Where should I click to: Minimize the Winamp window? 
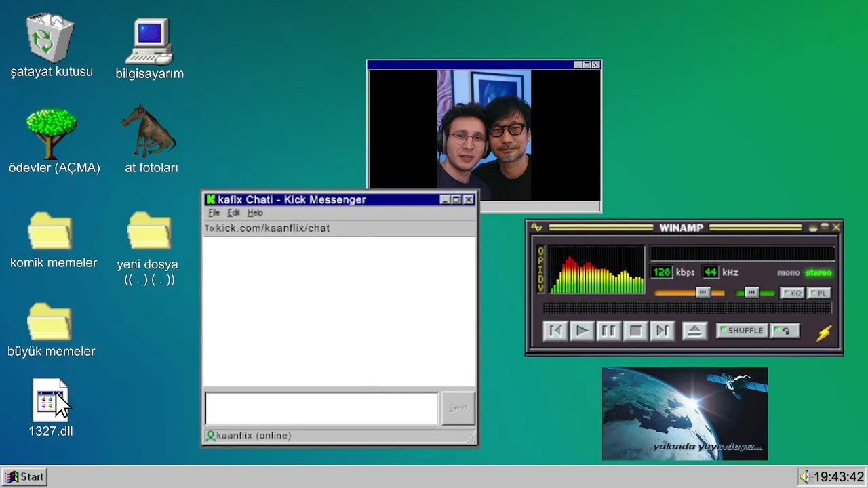point(813,228)
